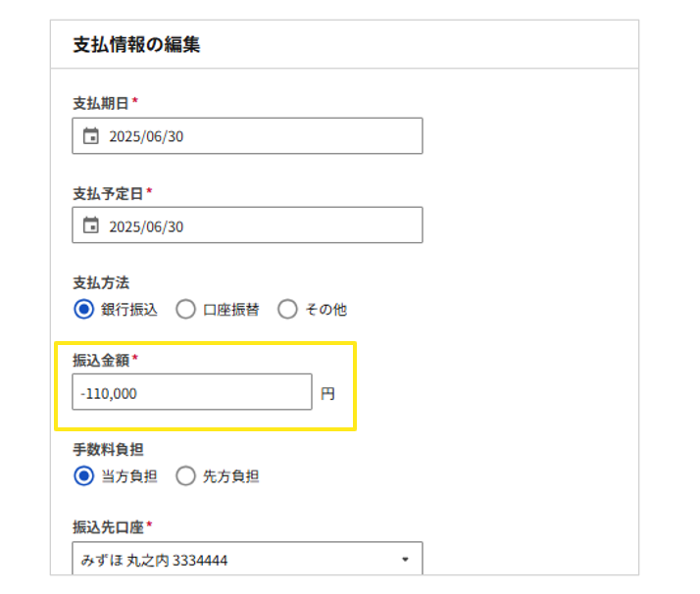Click the 振込金額 amount input box
700x594 pixels.
tap(192, 392)
